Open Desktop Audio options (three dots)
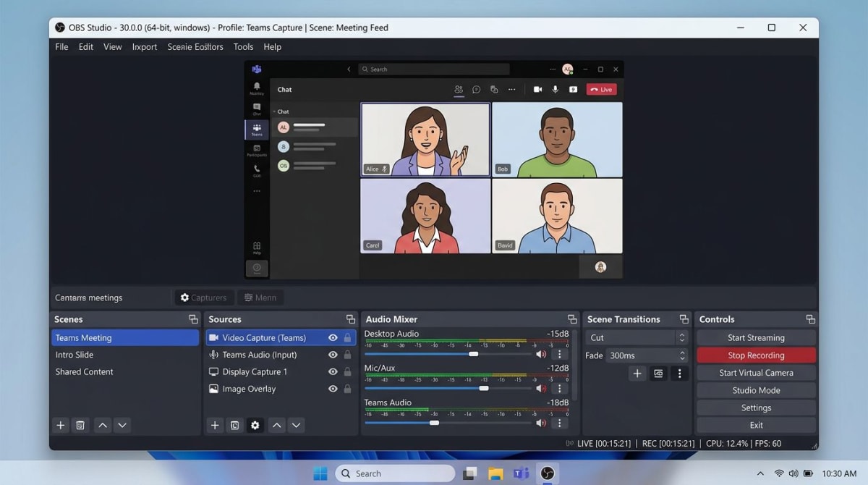 (559, 354)
